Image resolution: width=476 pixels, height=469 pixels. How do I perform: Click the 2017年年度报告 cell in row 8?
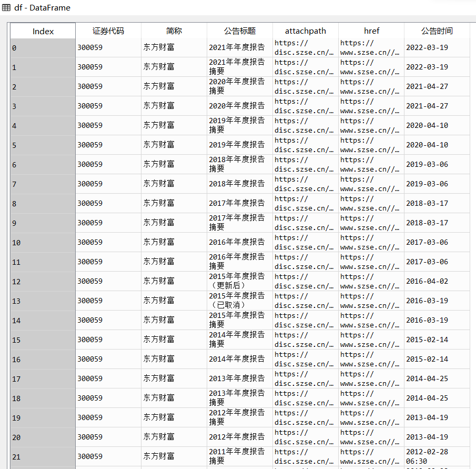(240, 203)
